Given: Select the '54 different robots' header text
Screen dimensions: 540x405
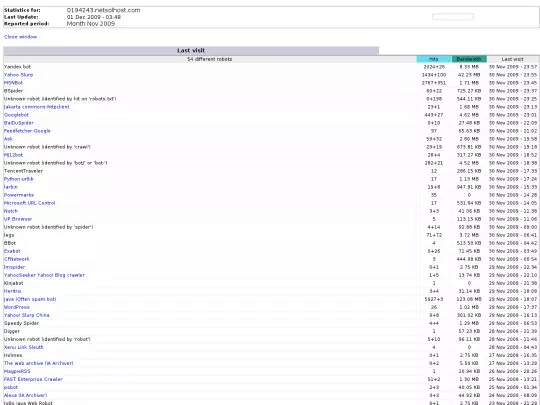Looking at the screenshot, I should (x=210, y=59).
